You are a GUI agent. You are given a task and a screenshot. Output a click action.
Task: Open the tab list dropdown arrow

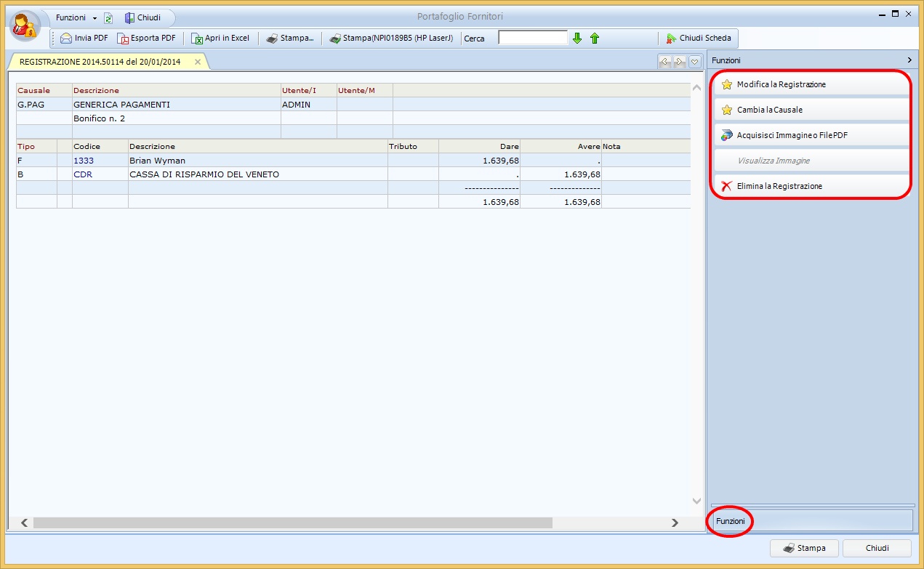(x=695, y=62)
